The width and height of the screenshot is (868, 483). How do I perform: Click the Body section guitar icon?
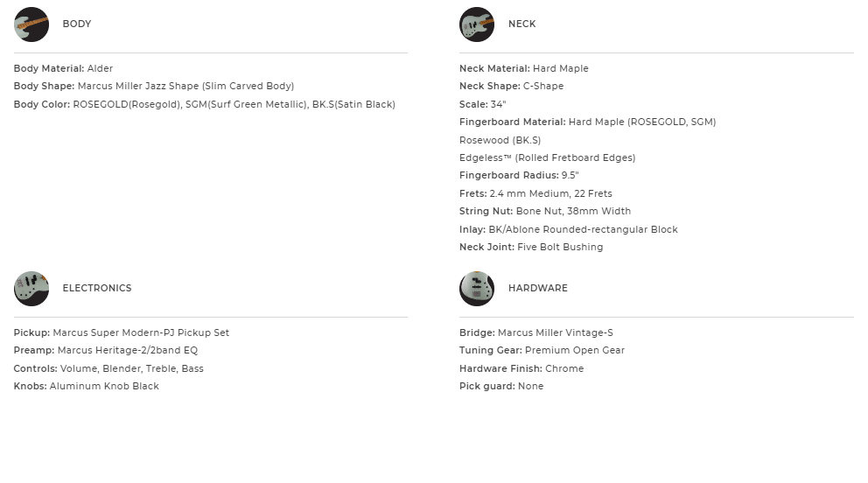pyautogui.click(x=31, y=24)
